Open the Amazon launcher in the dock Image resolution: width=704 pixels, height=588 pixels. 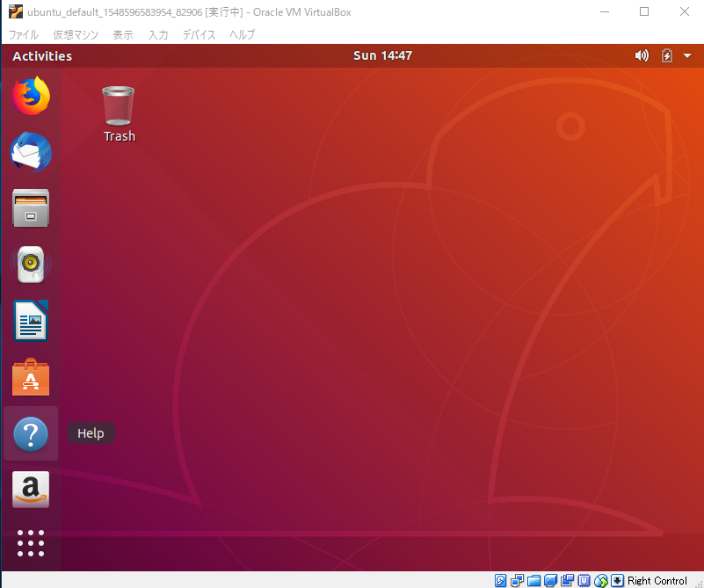coord(31,490)
